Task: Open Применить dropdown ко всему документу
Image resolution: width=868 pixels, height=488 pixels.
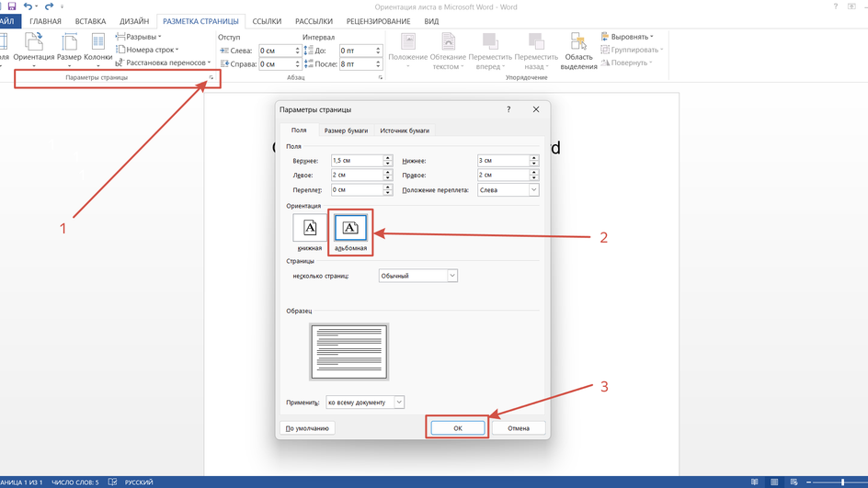Action: tap(365, 403)
